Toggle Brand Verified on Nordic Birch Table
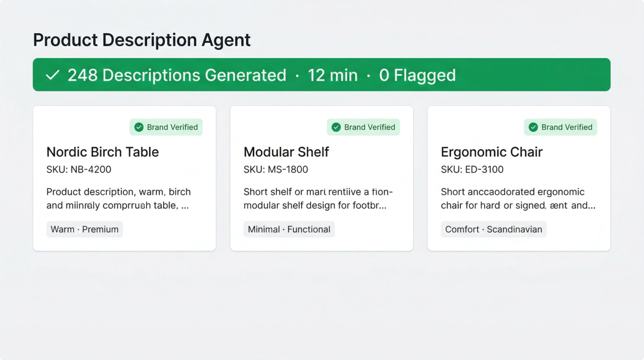Image resolution: width=644 pixels, height=360 pixels. pos(166,127)
